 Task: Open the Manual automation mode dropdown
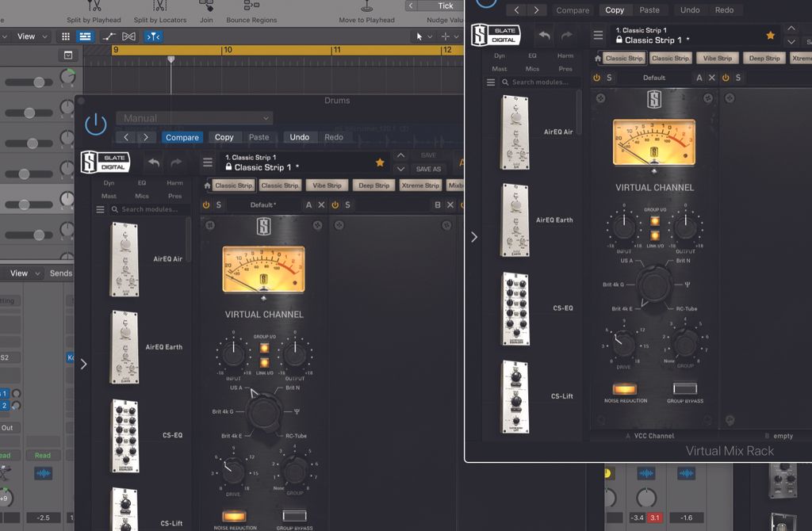coord(195,117)
